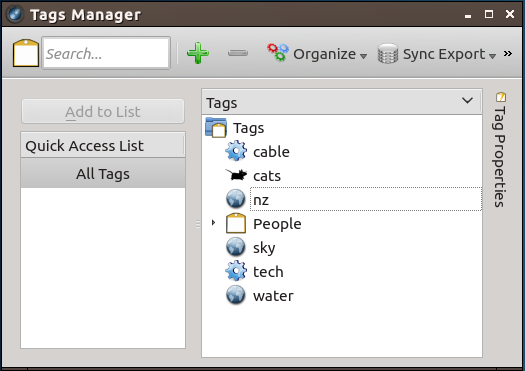Click the Tags root folder icon
This screenshot has width=525, height=371.
(x=216, y=127)
